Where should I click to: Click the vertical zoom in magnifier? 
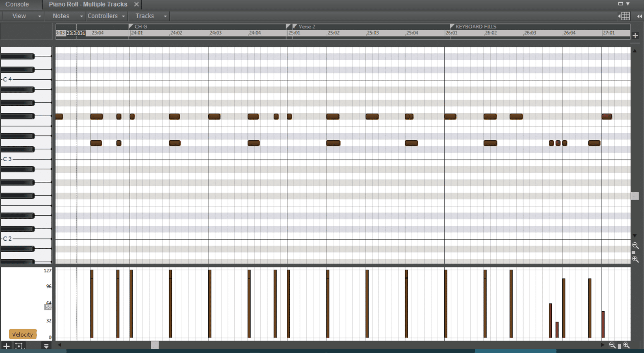(x=635, y=260)
